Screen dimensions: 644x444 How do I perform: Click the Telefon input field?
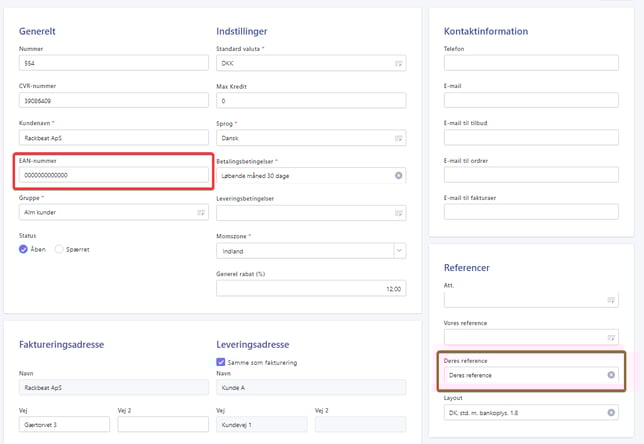(531, 63)
